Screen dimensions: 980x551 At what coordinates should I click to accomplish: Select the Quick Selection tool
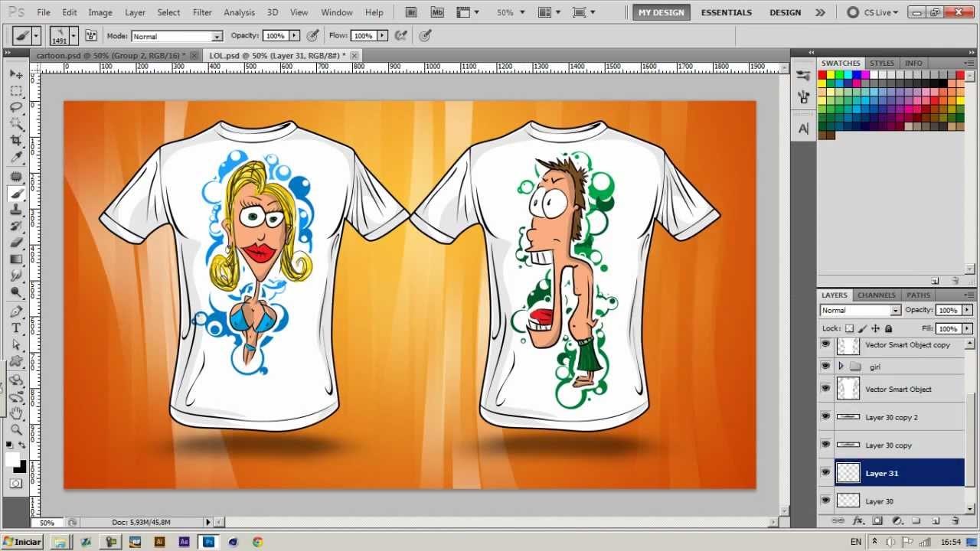(x=16, y=124)
